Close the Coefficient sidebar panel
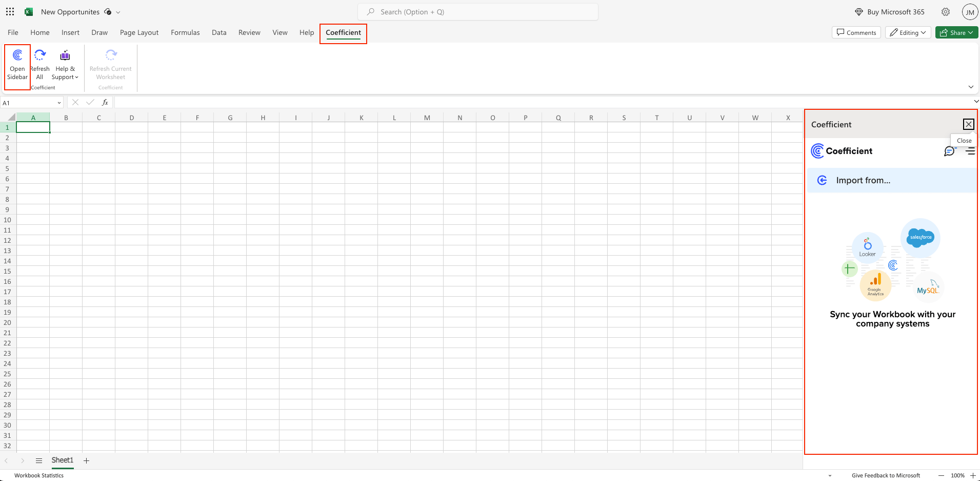Image resolution: width=980 pixels, height=481 pixels. [968, 124]
